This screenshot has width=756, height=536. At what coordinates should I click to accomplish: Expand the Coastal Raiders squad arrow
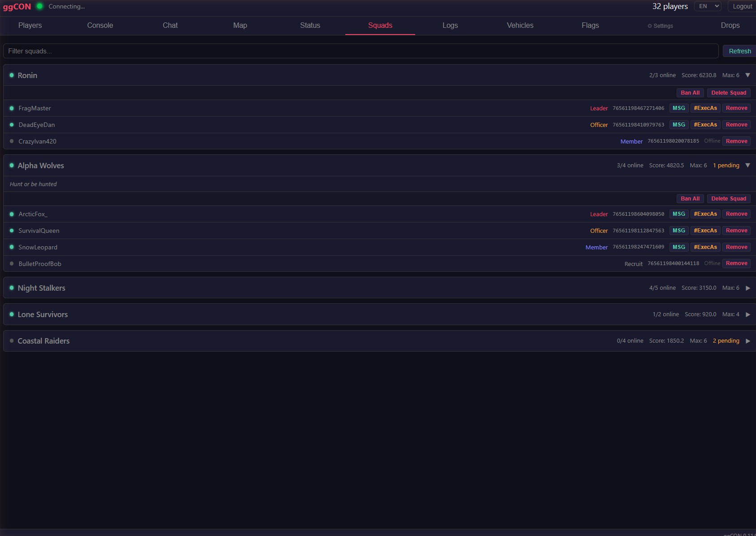click(x=747, y=341)
